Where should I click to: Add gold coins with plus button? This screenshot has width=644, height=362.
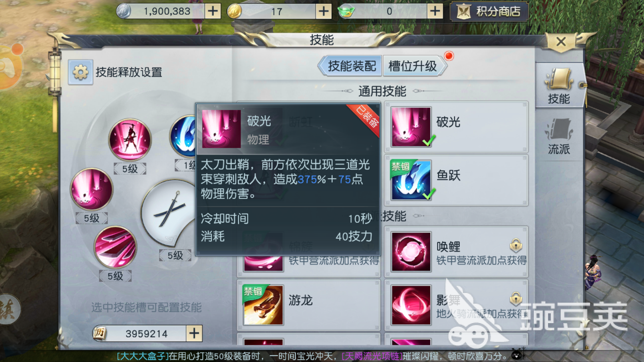point(323,11)
